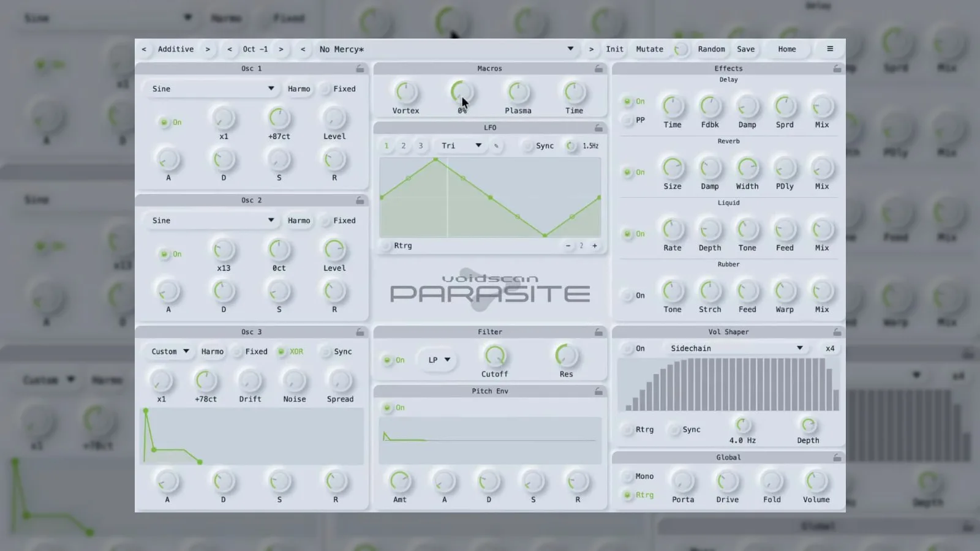Click the LFO draw pencil icon

(496, 146)
